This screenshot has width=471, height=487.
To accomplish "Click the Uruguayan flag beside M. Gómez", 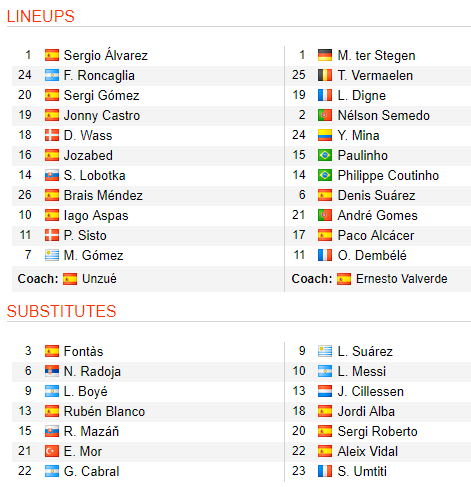I will coord(52,255).
